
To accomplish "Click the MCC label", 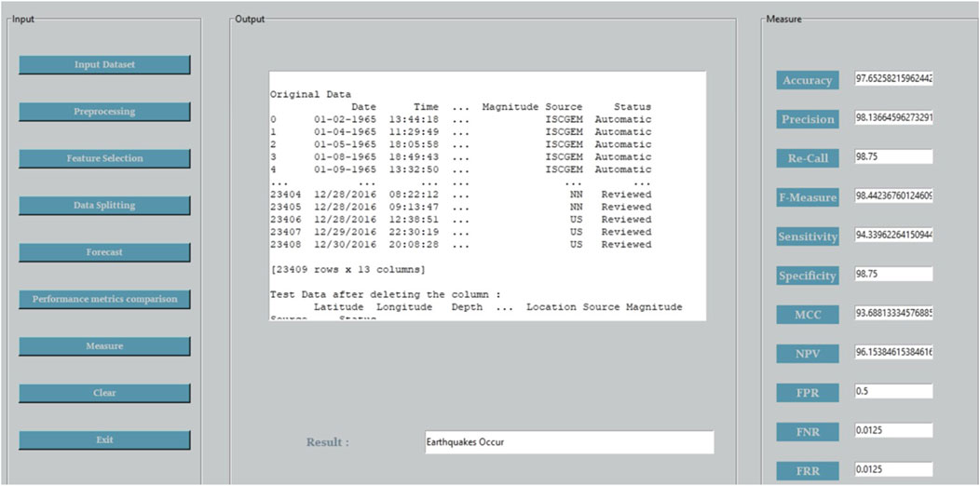I will tap(808, 315).
